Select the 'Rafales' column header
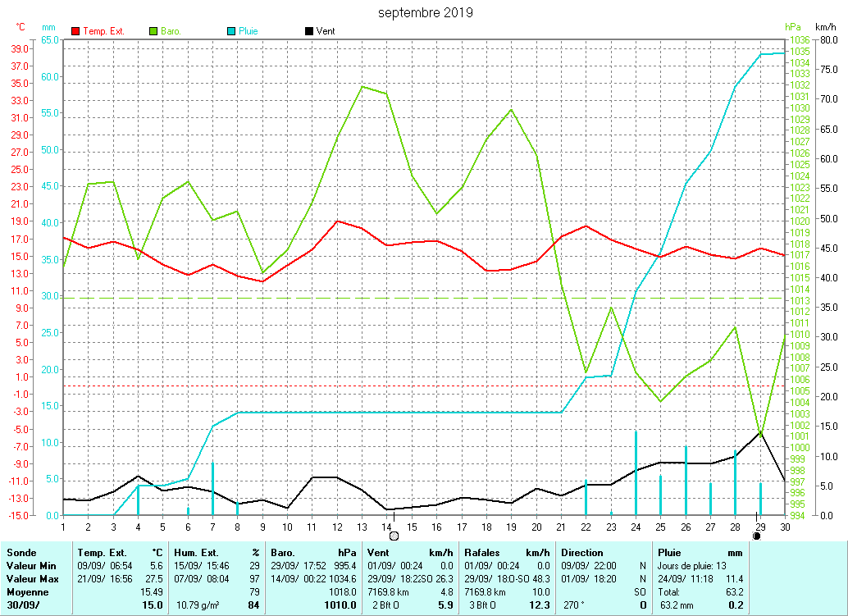 tap(482, 553)
